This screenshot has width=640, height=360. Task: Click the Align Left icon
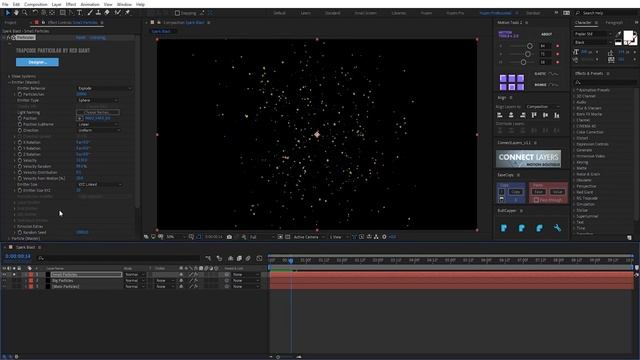tap(500, 116)
